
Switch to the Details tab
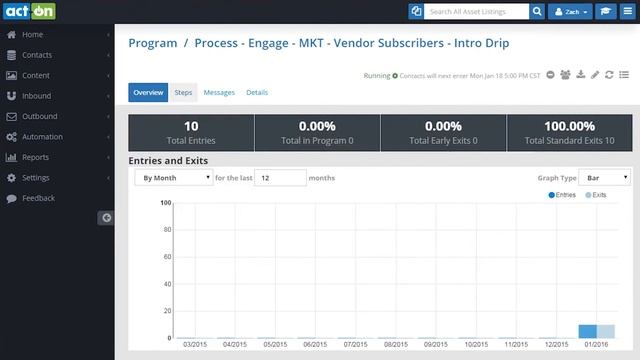pos(257,93)
